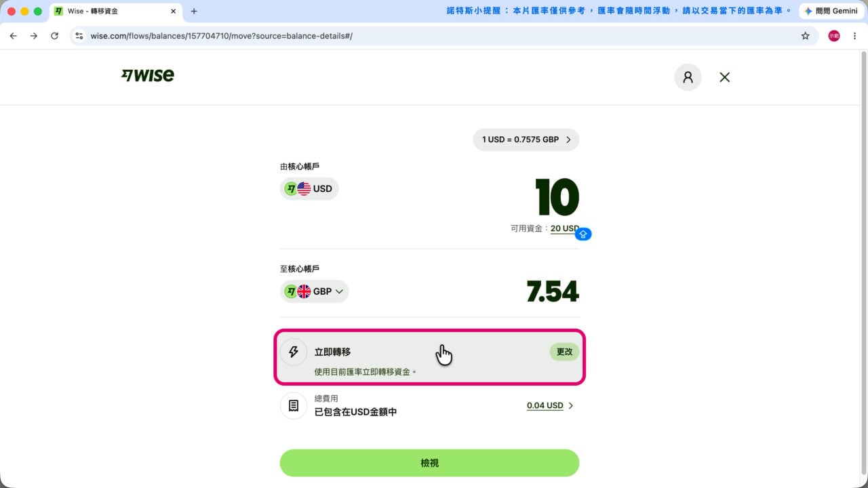This screenshot has height=488, width=868.
Task: Click the 立即轉移 option title
Action: coord(332,352)
